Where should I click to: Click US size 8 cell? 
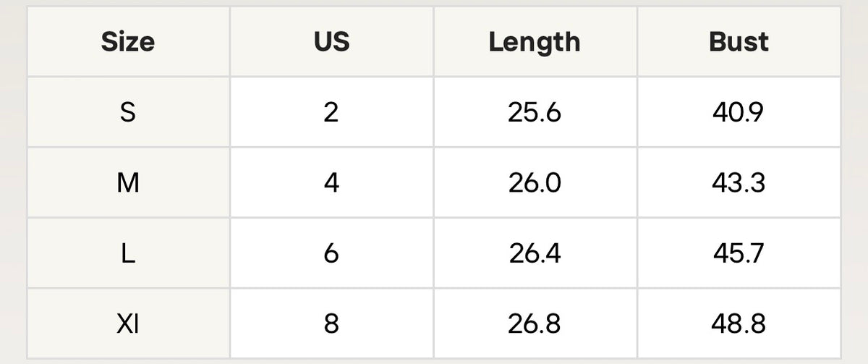[x=331, y=323]
